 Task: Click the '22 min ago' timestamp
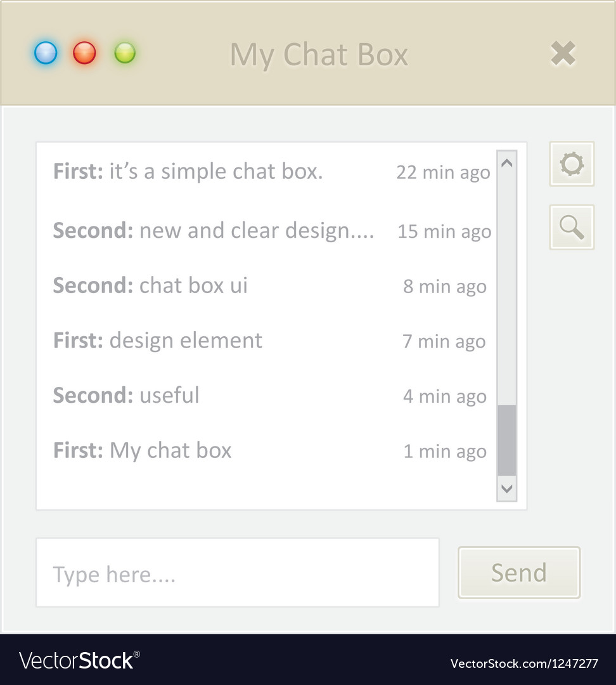coord(443,173)
